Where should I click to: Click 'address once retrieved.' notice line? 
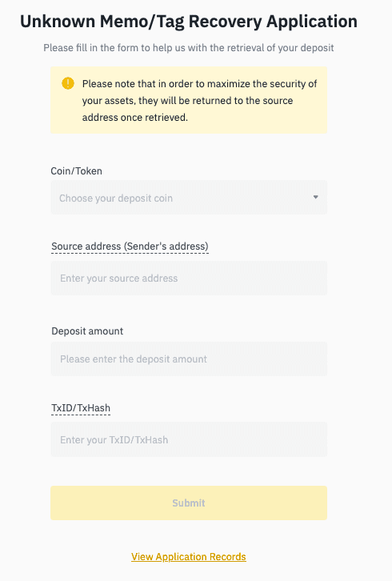pos(135,118)
